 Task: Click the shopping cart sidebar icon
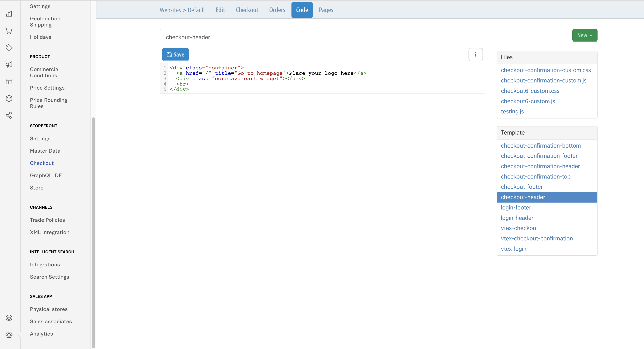(x=9, y=31)
